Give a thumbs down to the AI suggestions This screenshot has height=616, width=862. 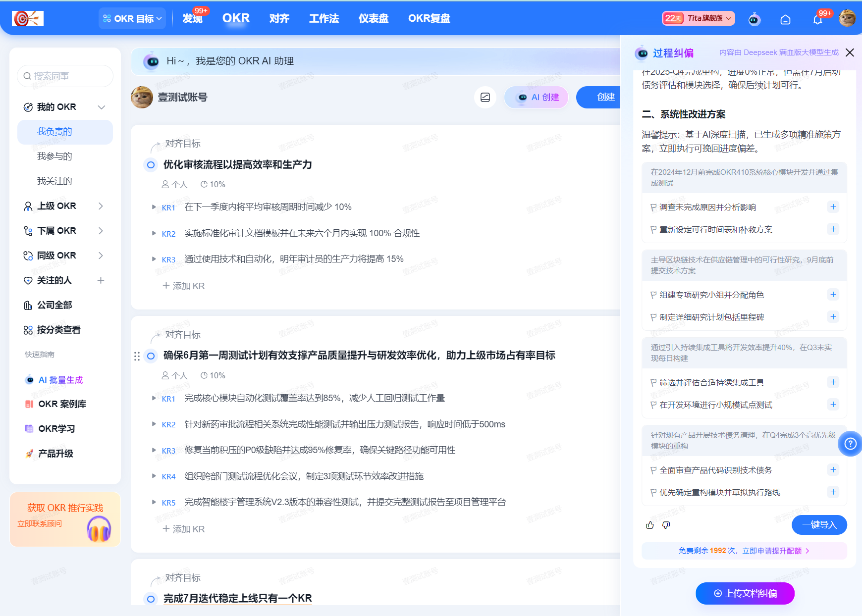[x=666, y=525]
